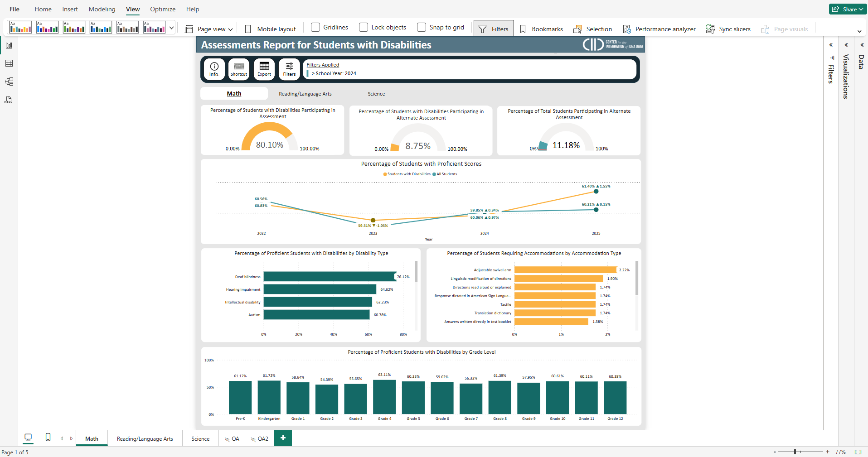Open the Sync slicers pane

728,29
